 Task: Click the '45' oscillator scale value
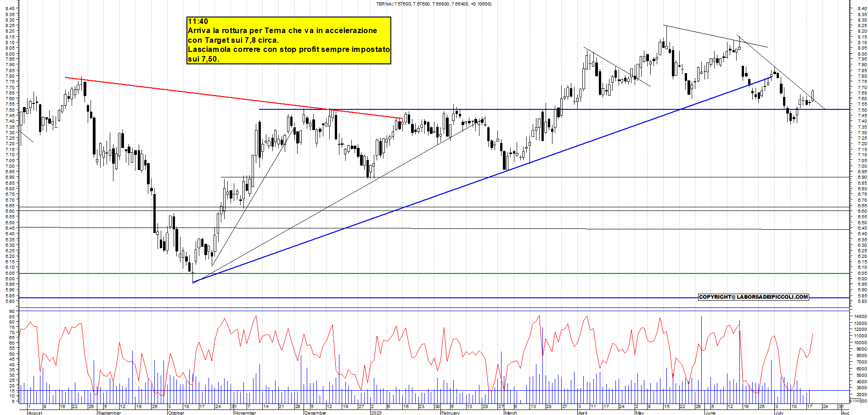[x=11, y=359]
